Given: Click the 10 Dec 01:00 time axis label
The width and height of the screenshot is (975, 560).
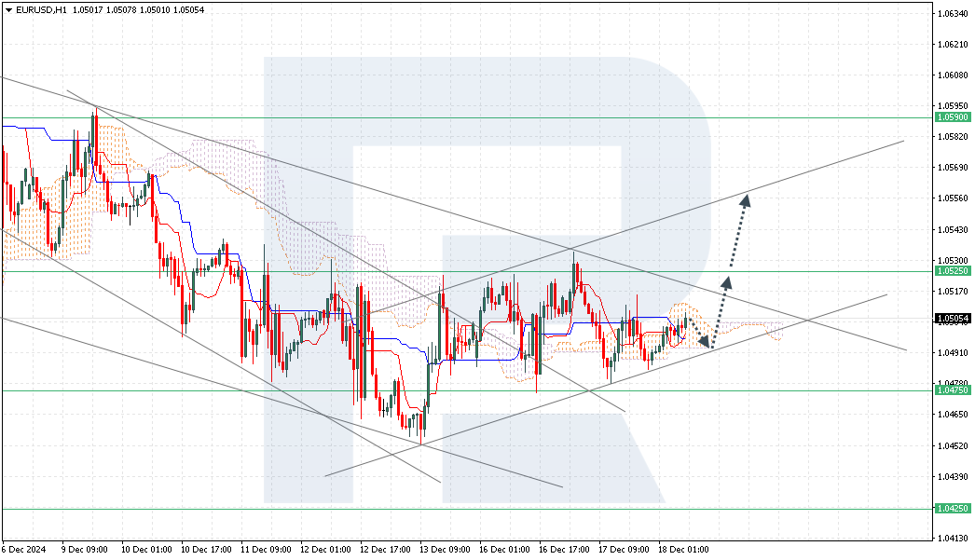Looking at the screenshot, I should (x=146, y=550).
